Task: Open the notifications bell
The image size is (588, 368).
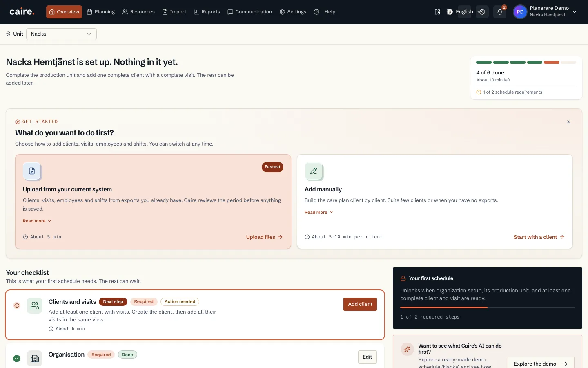Action: click(500, 12)
